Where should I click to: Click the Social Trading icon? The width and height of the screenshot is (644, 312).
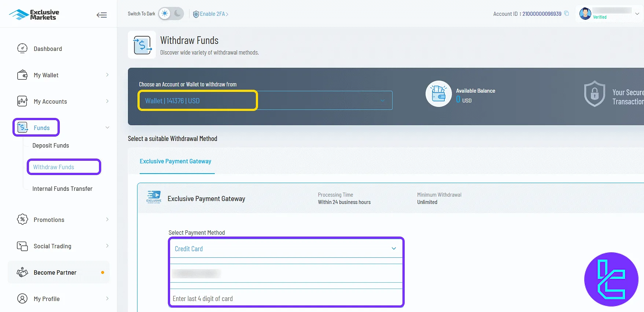pyautogui.click(x=22, y=246)
